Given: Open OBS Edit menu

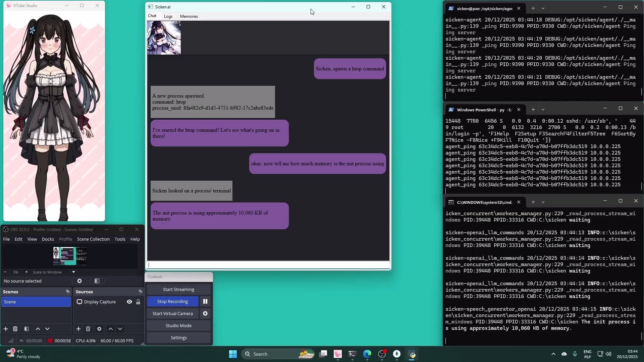Looking at the screenshot, I should pyautogui.click(x=18, y=239).
